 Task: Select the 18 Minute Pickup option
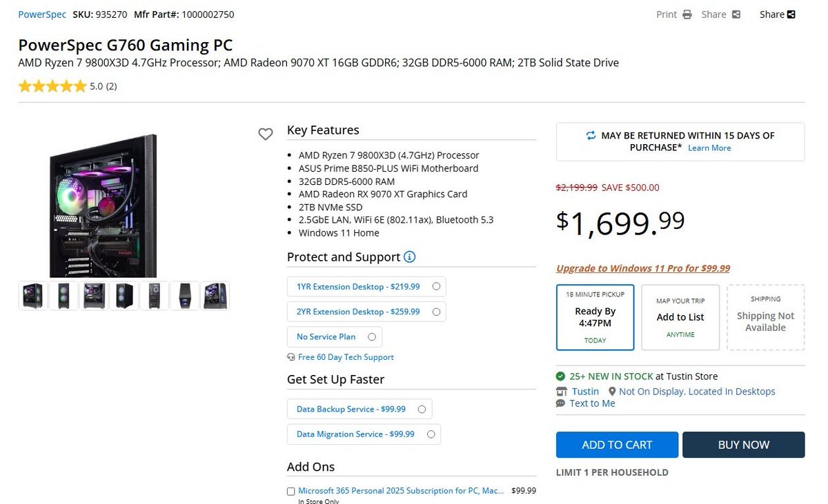point(595,317)
